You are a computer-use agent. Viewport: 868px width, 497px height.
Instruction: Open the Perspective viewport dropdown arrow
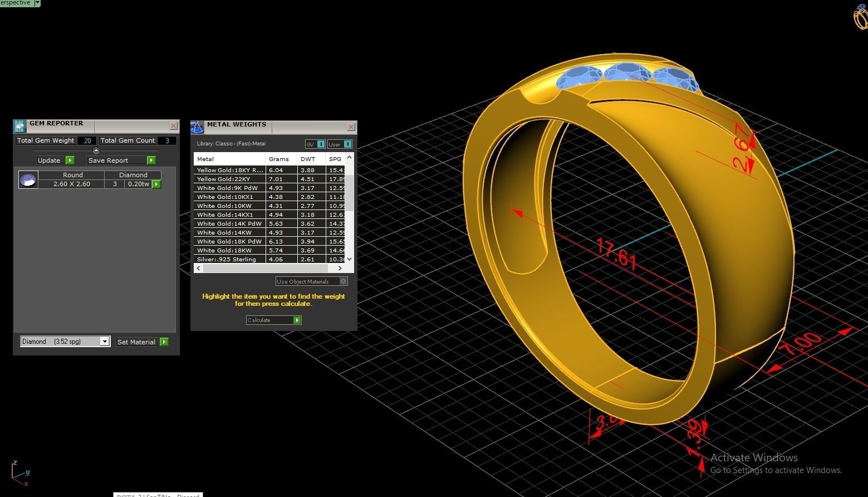[37, 3]
